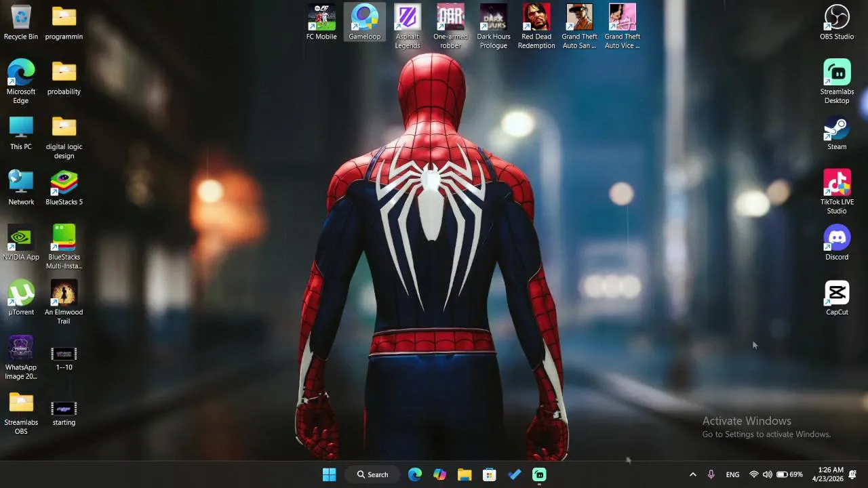The height and width of the screenshot is (488, 868).
Task: Open the volume speaker tray icon
Action: [x=767, y=474]
